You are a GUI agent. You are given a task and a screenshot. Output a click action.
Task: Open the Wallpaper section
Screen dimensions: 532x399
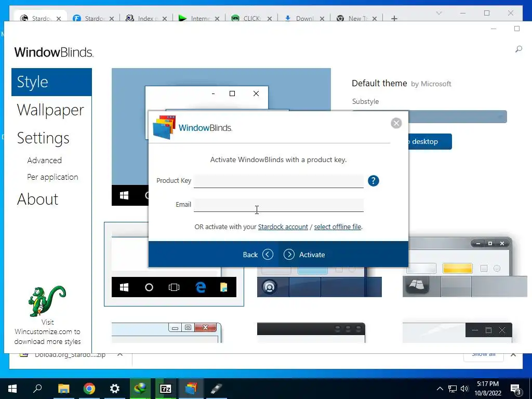point(50,110)
